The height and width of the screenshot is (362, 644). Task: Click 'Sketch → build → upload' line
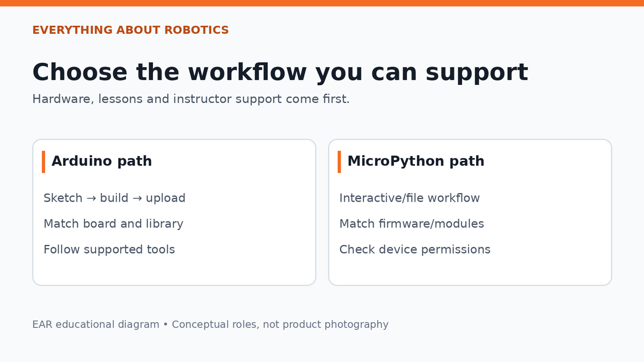click(x=114, y=198)
